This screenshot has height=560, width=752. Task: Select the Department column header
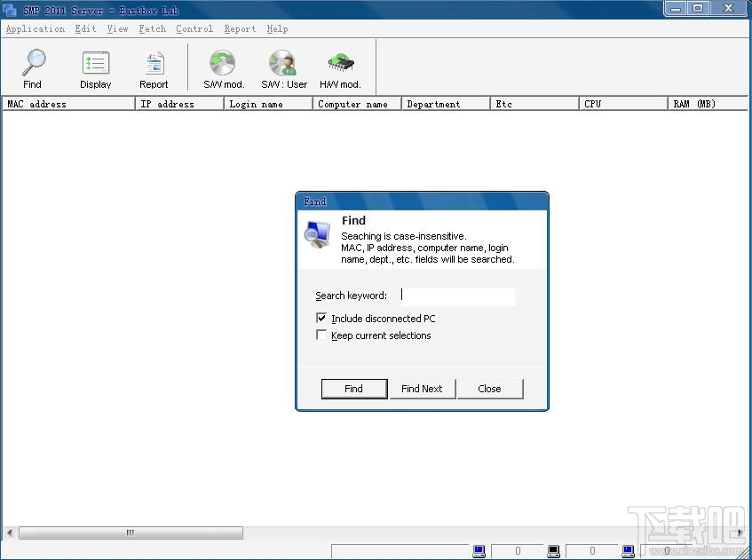click(x=444, y=103)
